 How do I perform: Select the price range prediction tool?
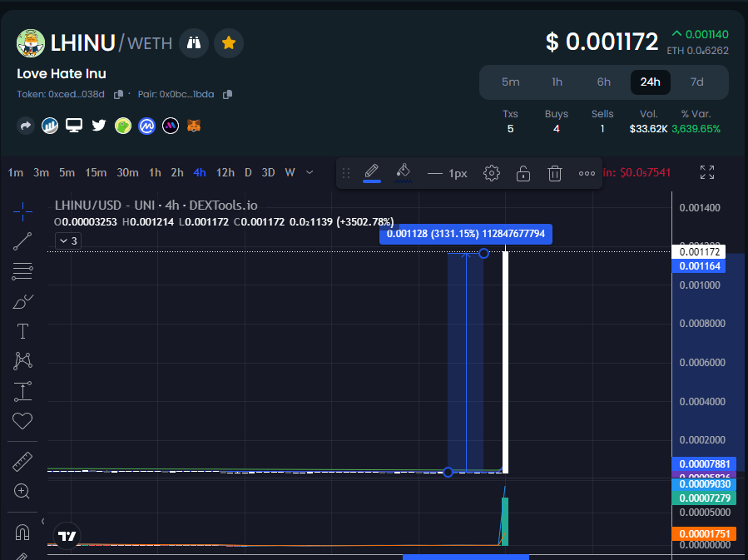pos(22,391)
